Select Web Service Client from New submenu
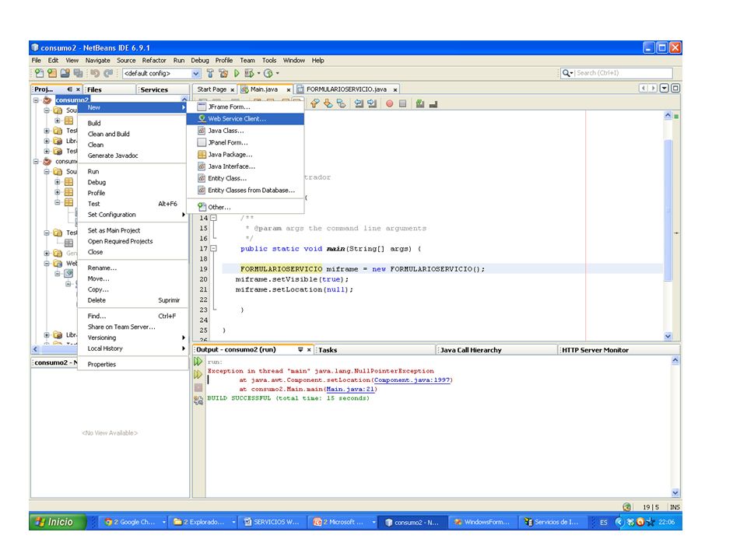Viewport: 747px width, 560px height. [x=245, y=118]
